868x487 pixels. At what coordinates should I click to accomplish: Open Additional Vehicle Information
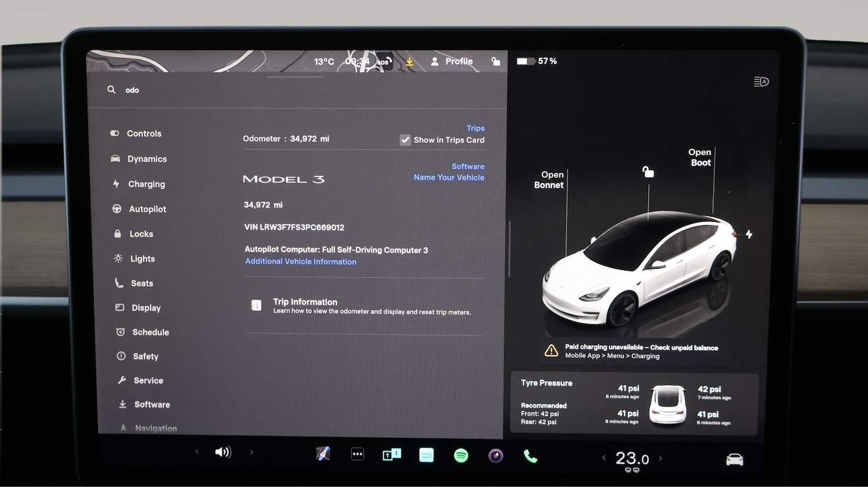tap(300, 261)
